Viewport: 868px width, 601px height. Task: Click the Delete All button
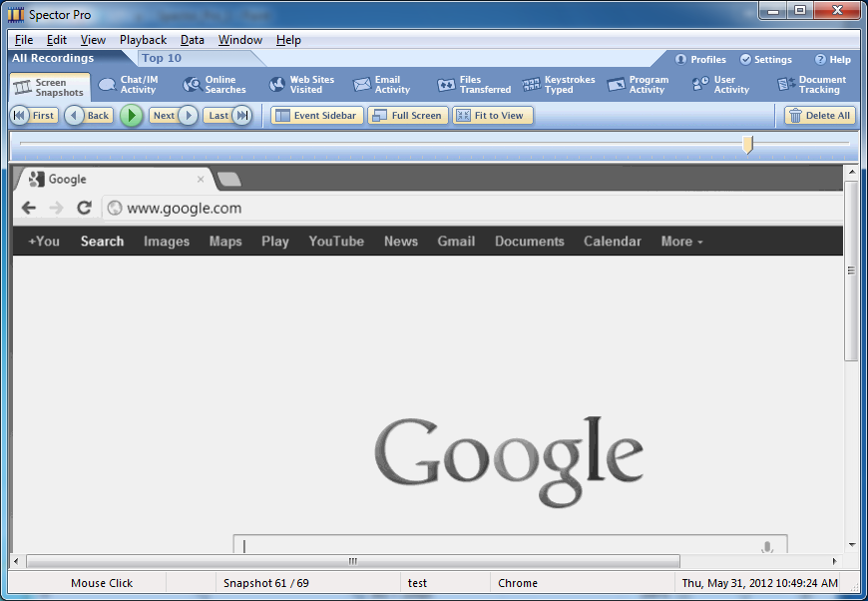(819, 116)
